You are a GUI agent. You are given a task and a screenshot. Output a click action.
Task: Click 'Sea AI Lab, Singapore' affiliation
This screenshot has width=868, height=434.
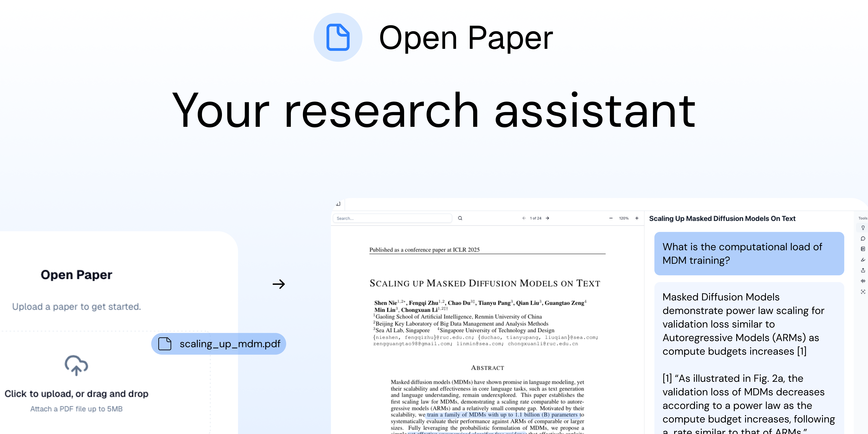point(402,330)
